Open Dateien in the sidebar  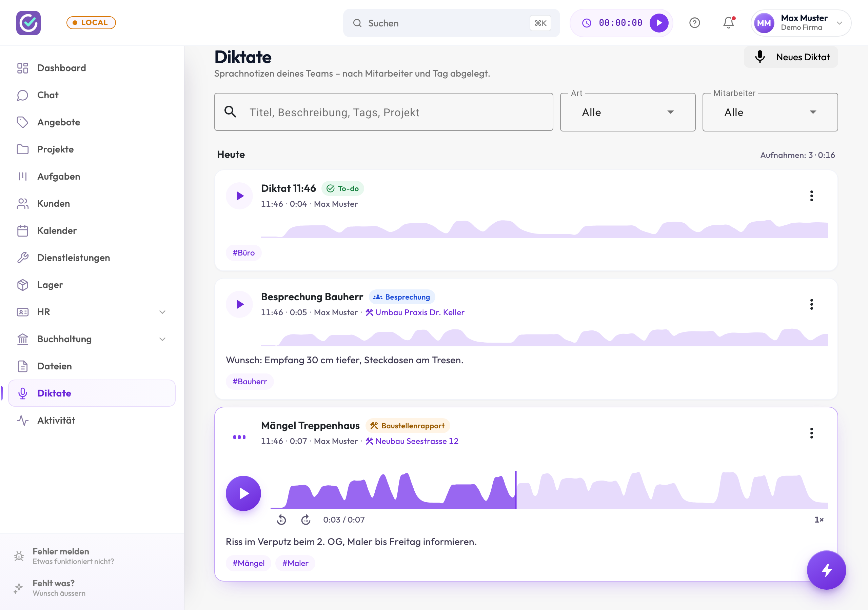pos(92,366)
